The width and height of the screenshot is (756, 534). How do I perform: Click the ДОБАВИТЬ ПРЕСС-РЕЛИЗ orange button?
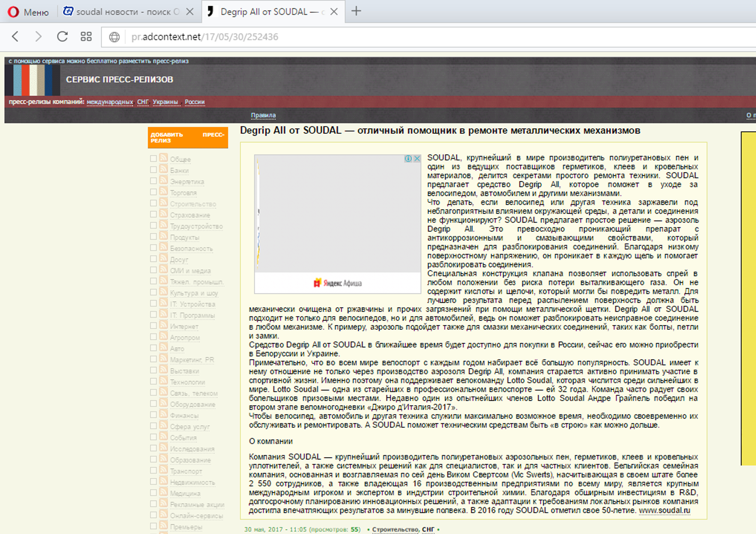[x=188, y=138]
